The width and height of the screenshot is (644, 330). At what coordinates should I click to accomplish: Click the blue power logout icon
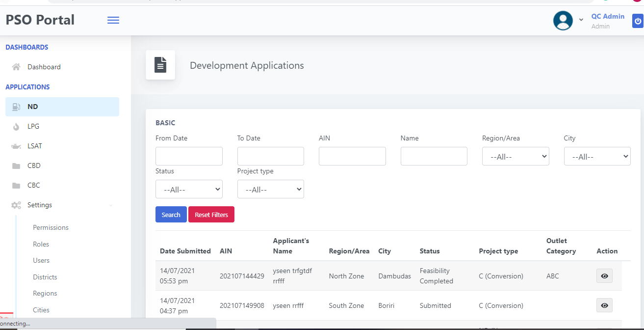(x=638, y=21)
